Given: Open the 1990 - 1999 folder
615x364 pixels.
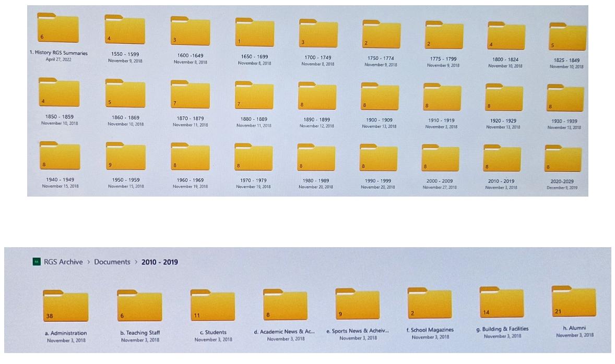Looking at the screenshot, I should (379, 157).
